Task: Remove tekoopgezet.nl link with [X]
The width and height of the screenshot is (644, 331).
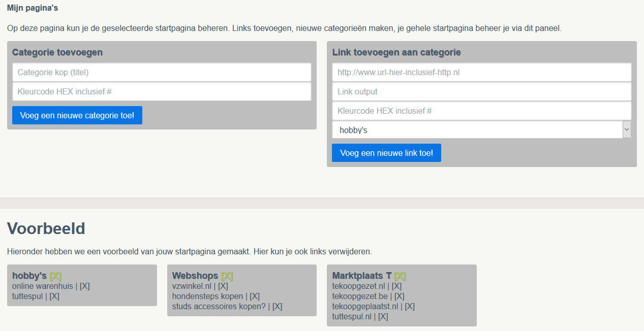Action: pyautogui.click(x=396, y=286)
